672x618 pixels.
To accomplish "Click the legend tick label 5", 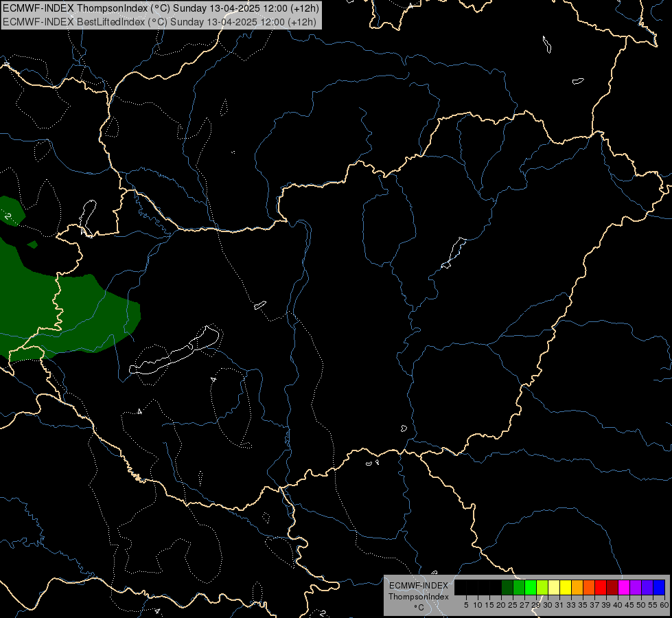I will point(466,605).
